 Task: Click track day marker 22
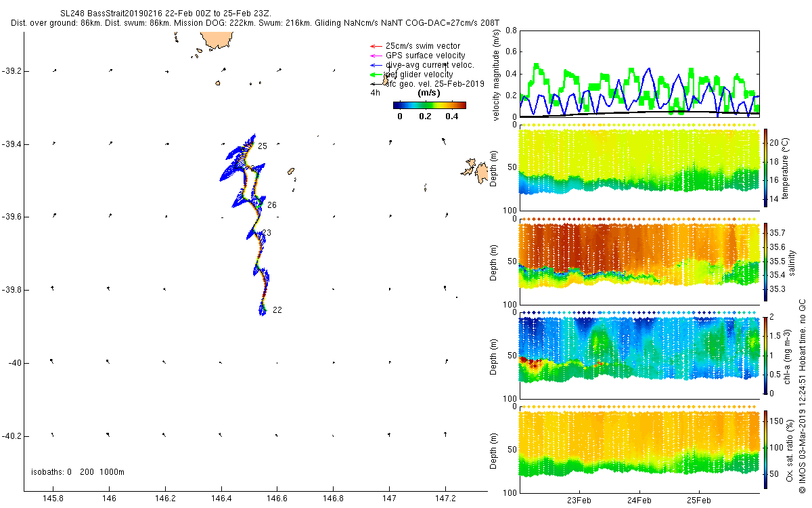[277, 310]
